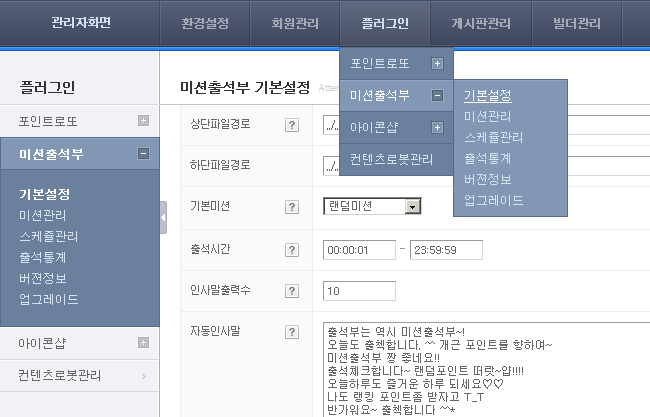Expand 아이콘샵 plus icon in sidebar
The width and height of the screenshot is (650, 417).
tap(143, 343)
